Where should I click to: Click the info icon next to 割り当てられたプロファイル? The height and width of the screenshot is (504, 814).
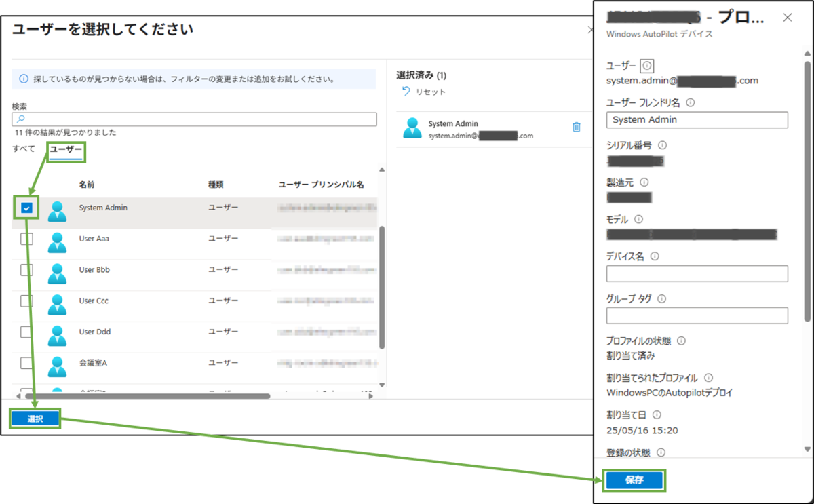click(708, 378)
